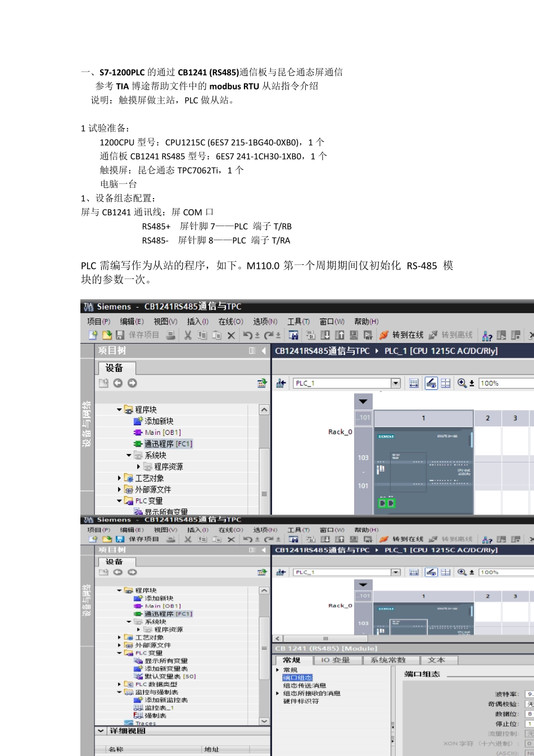Screen dimensions: 534x756
Task: Click the 设备与网络 vertical tab in upper screenshot
Action: (87, 424)
